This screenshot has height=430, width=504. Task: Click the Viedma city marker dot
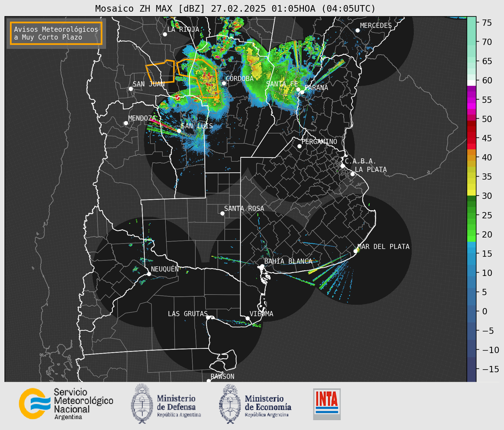point(247,318)
